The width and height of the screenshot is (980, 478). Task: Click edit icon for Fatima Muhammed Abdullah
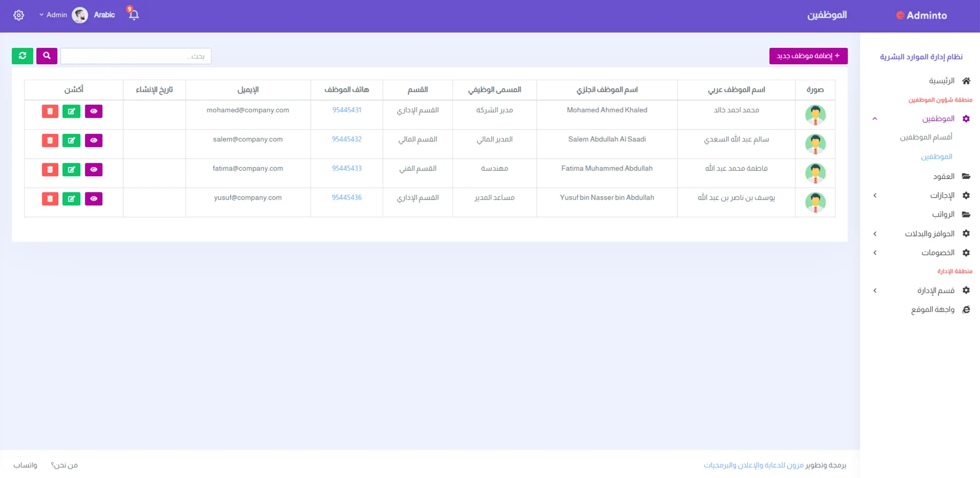coord(71,170)
